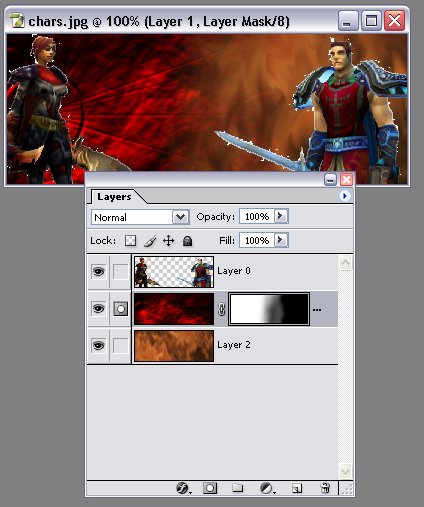424x507 pixels.
Task: Create a new layer set folder
Action: click(237, 488)
